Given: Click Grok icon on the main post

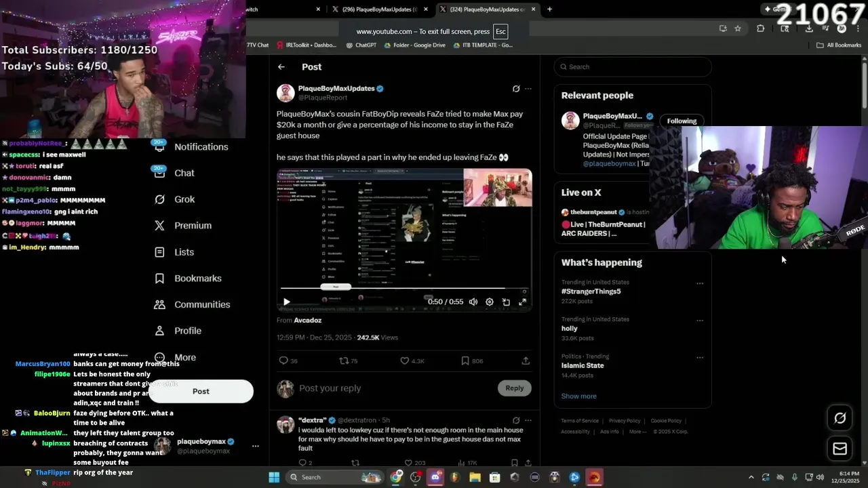Looking at the screenshot, I should point(516,89).
